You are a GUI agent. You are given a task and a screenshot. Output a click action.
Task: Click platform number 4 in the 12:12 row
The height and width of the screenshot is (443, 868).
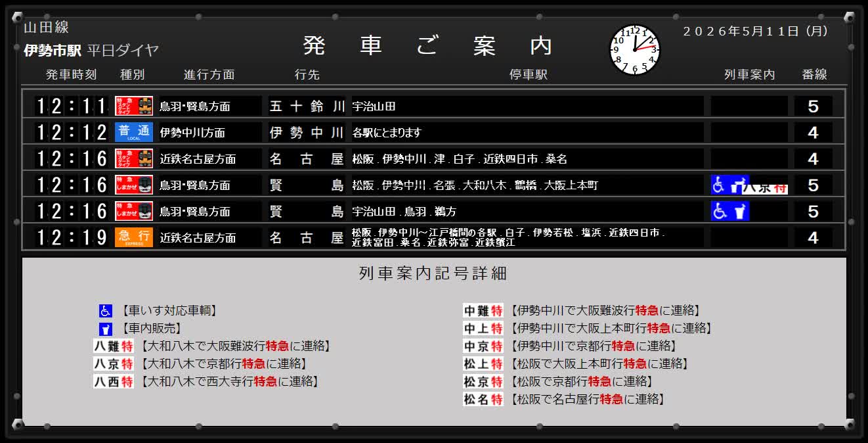(814, 133)
